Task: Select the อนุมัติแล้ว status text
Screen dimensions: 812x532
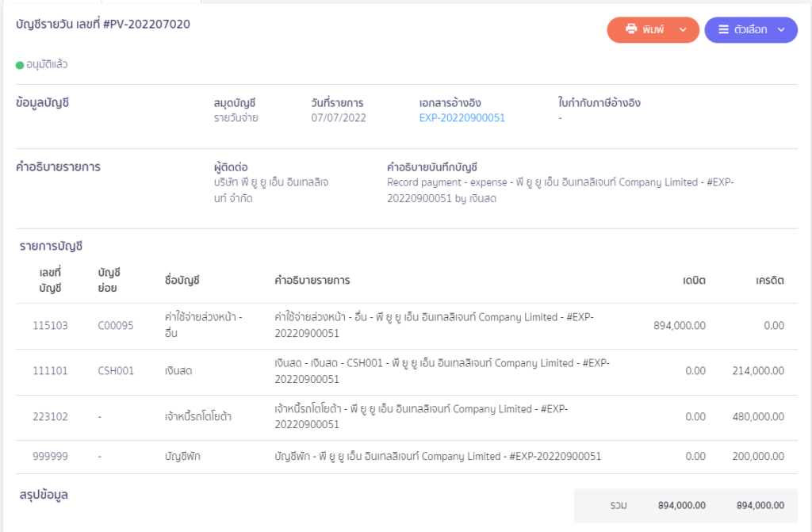Action: tap(47, 64)
